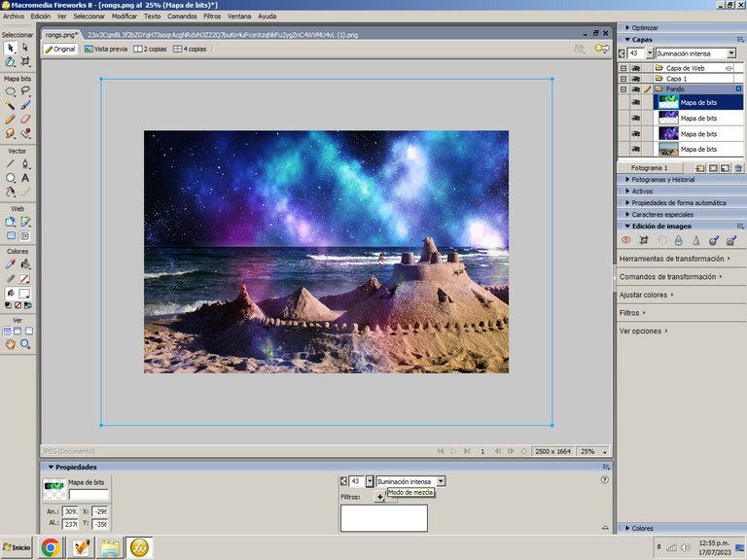
Task: Select the Slice tool
Action: [x=25, y=222]
